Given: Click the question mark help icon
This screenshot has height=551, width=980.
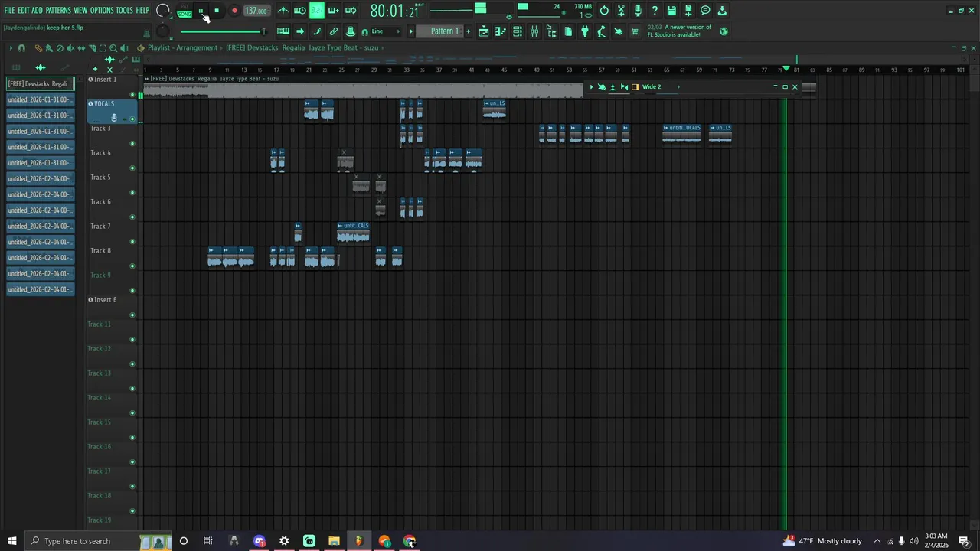Looking at the screenshot, I should pos(655,11).
